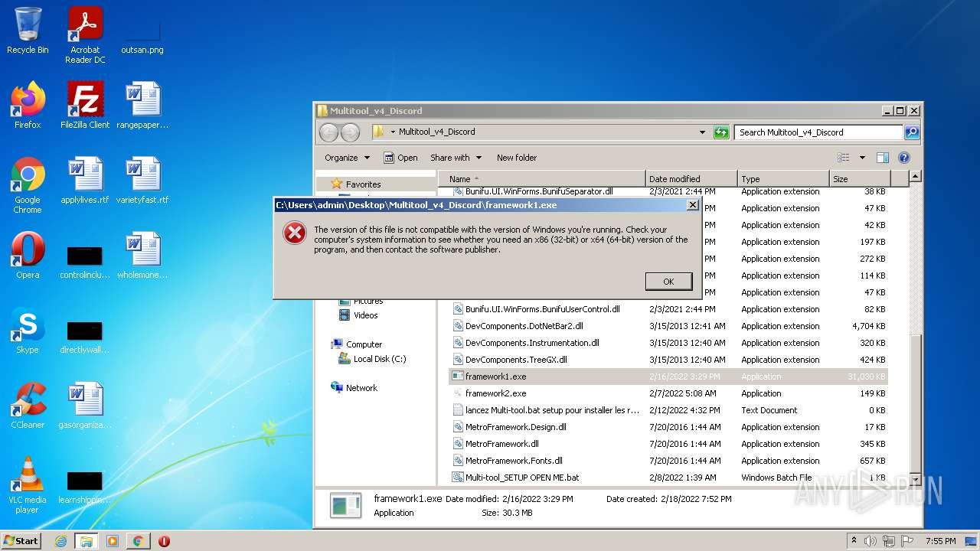
Task: Launch FileZilla Client desktop shortcut
Action: click(85, 106)
